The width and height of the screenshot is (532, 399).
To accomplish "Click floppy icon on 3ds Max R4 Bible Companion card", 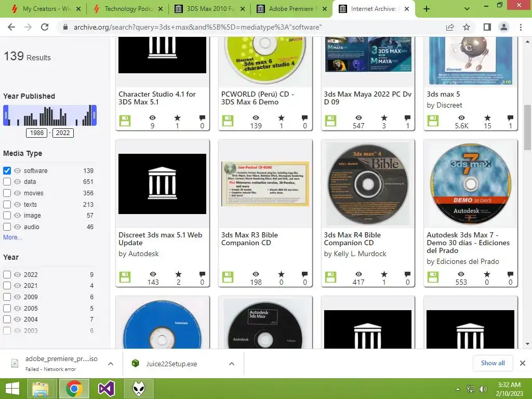I will pos(330,277).
